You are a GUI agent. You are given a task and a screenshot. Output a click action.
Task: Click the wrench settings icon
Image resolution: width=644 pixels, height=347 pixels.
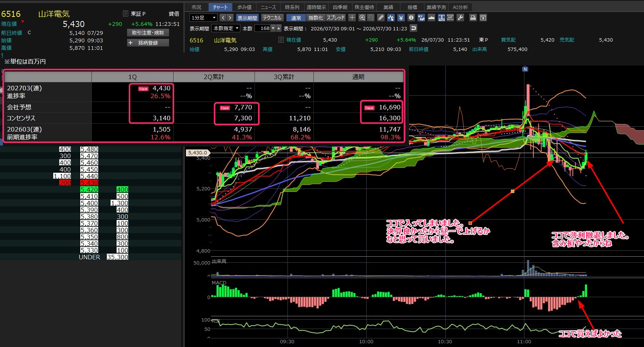pyautogui.click(x=460, y=18)
